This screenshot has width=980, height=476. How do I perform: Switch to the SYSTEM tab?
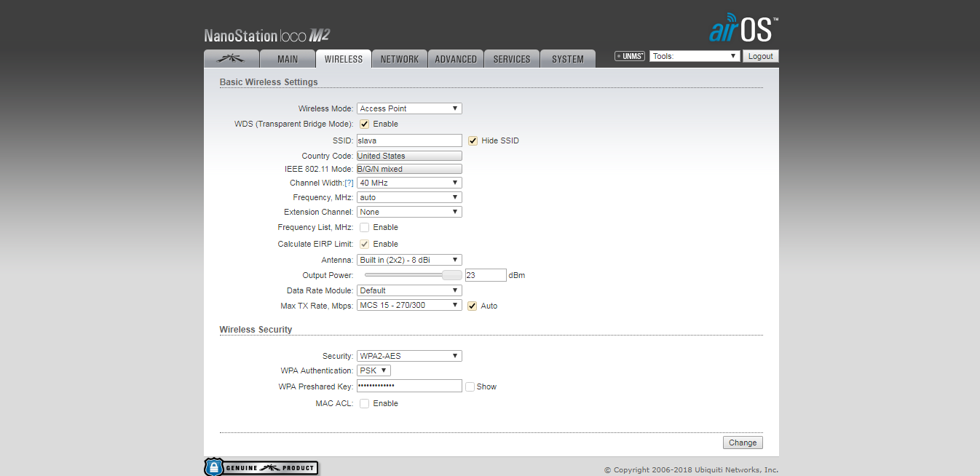point(568,59)
